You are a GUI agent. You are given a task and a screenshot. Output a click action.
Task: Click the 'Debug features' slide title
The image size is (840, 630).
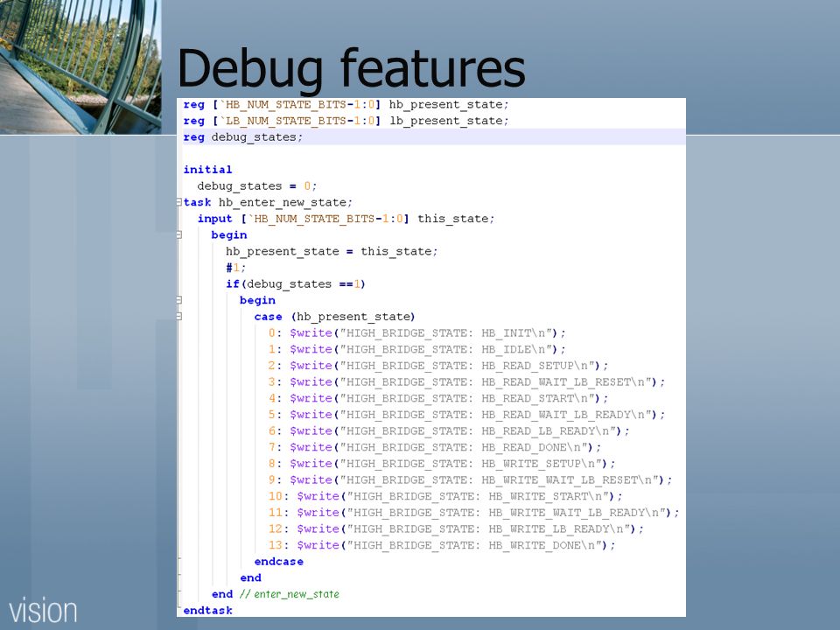click(351, 69)
